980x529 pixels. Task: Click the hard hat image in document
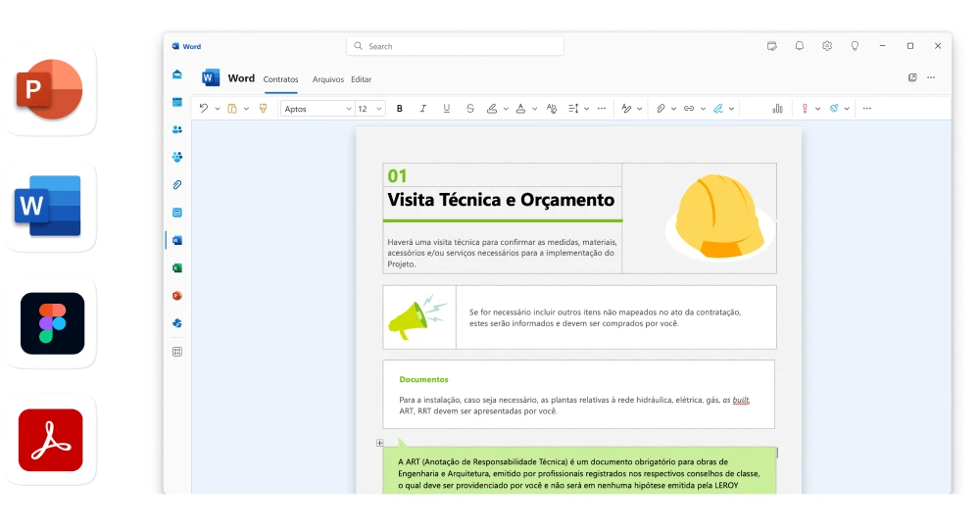coord(719,216)
